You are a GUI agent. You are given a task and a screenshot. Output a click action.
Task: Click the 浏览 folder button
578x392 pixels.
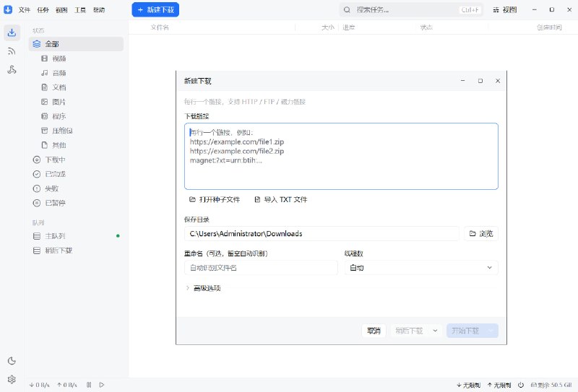pos(481,234)
